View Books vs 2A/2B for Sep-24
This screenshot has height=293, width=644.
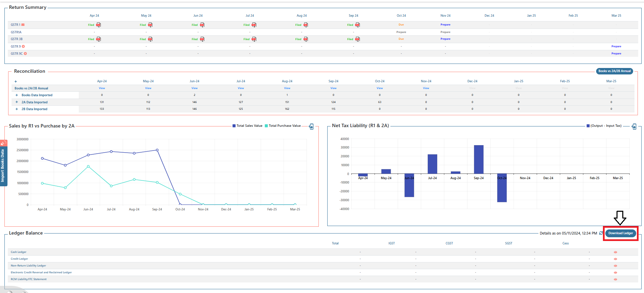coord(333,88)
